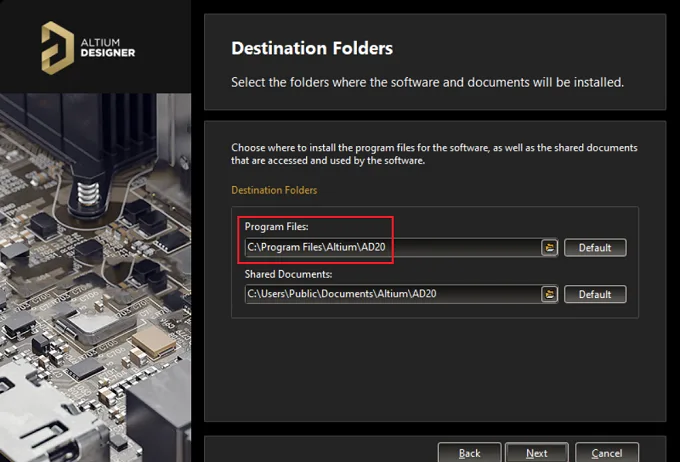Click the circuit board image on the sidebar
680x462 pixels.
click(x=95, y=278)
